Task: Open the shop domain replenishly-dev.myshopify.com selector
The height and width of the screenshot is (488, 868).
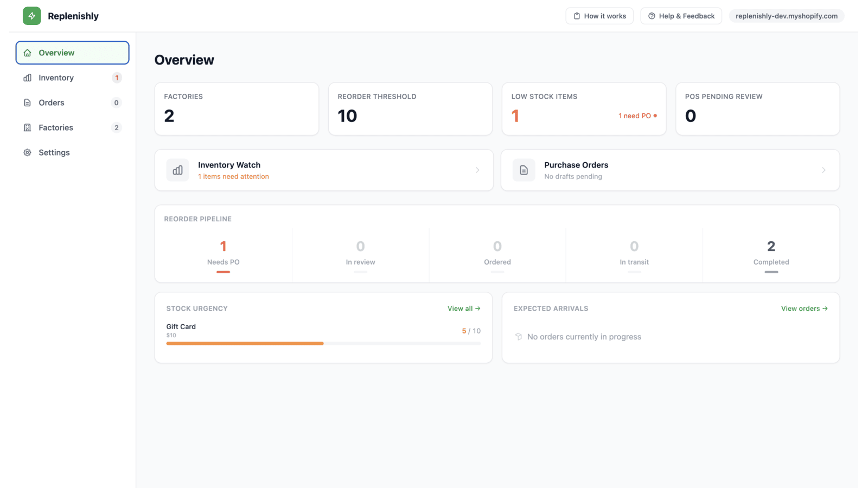Action: [x=786, y=16]
